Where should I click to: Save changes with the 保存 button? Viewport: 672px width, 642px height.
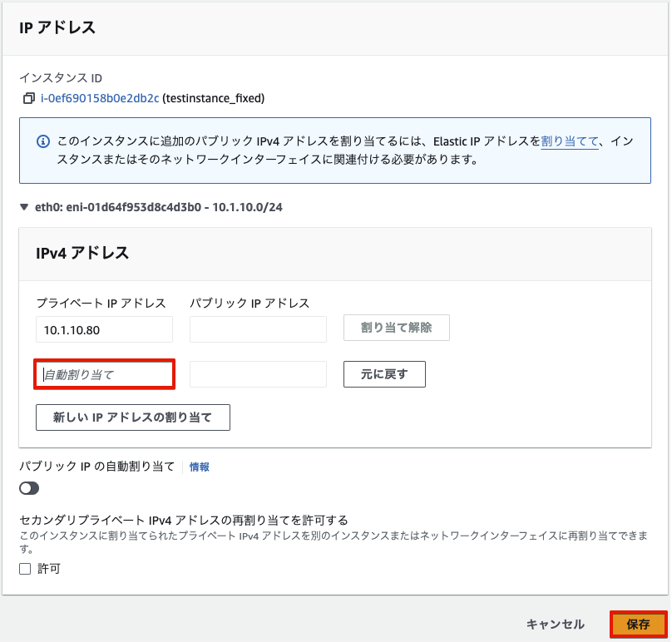pyautogui.click(x=635, y=622)
